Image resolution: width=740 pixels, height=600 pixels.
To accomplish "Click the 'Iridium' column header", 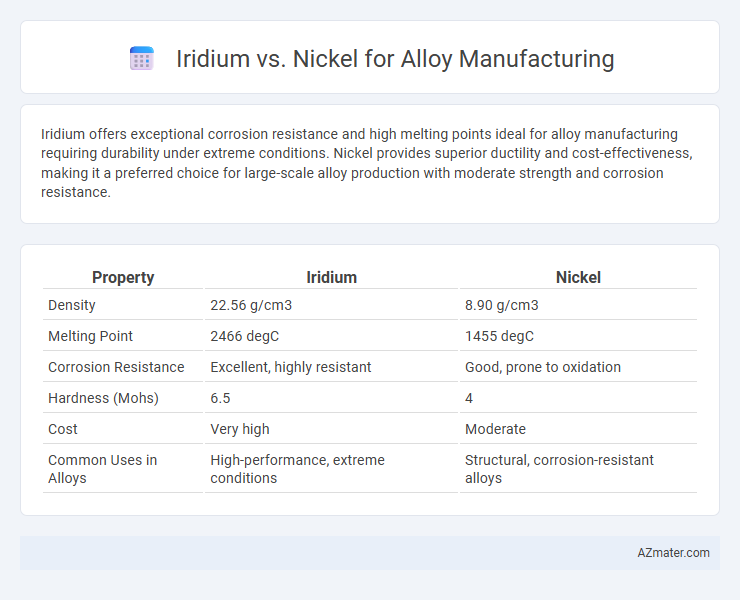I will point(331,277).
